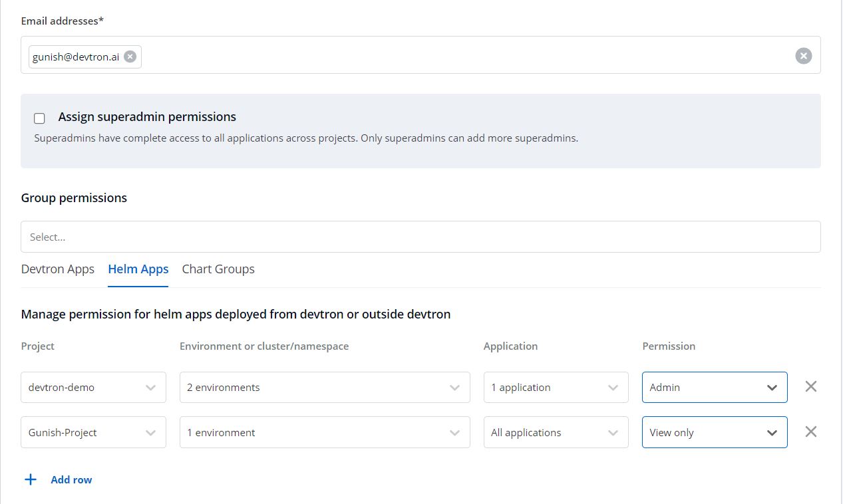843x504 pixels.
Task: Click the plus icon beside Add row
Action: (x=31, y=479)
